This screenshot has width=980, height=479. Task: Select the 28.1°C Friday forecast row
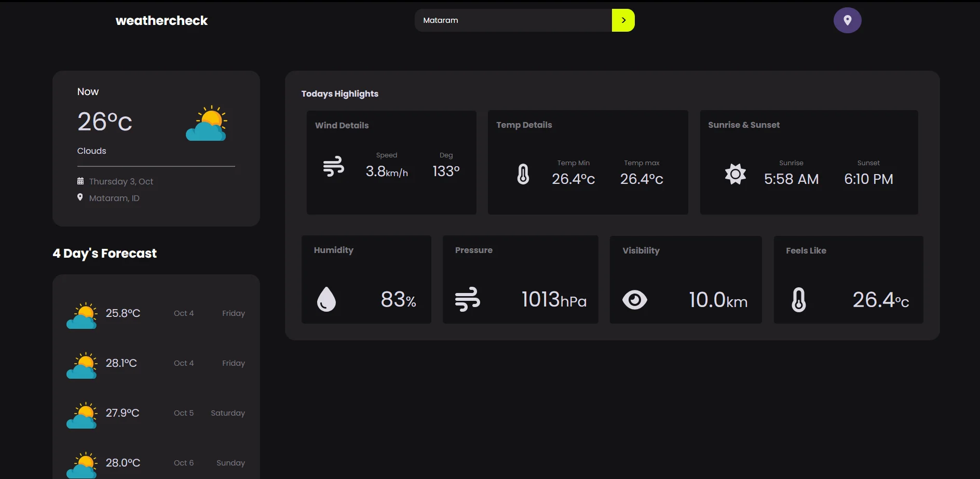156,363
